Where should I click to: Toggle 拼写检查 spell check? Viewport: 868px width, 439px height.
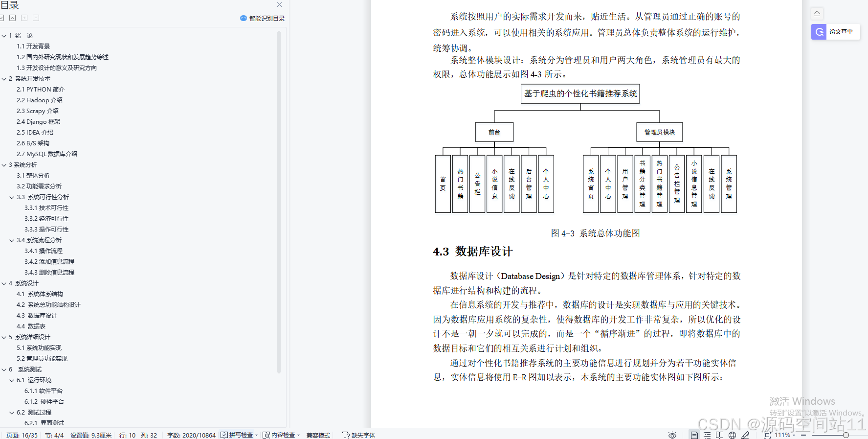pos(237,435)
